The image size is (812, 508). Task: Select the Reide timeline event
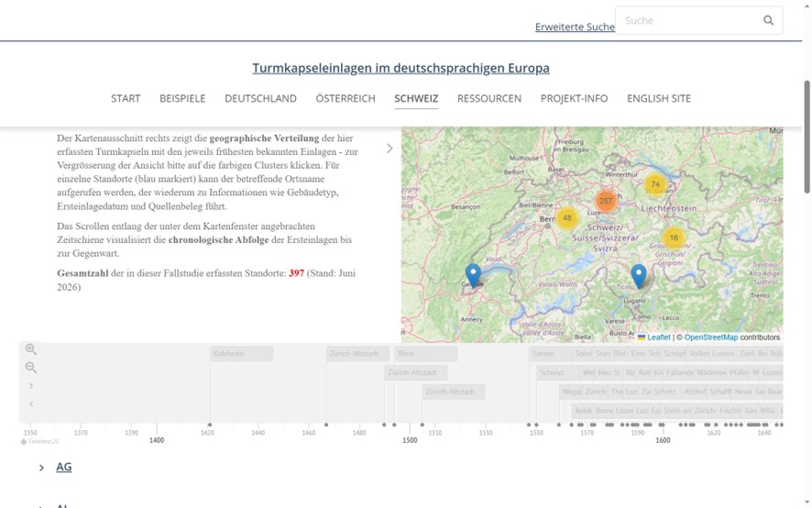583,411
